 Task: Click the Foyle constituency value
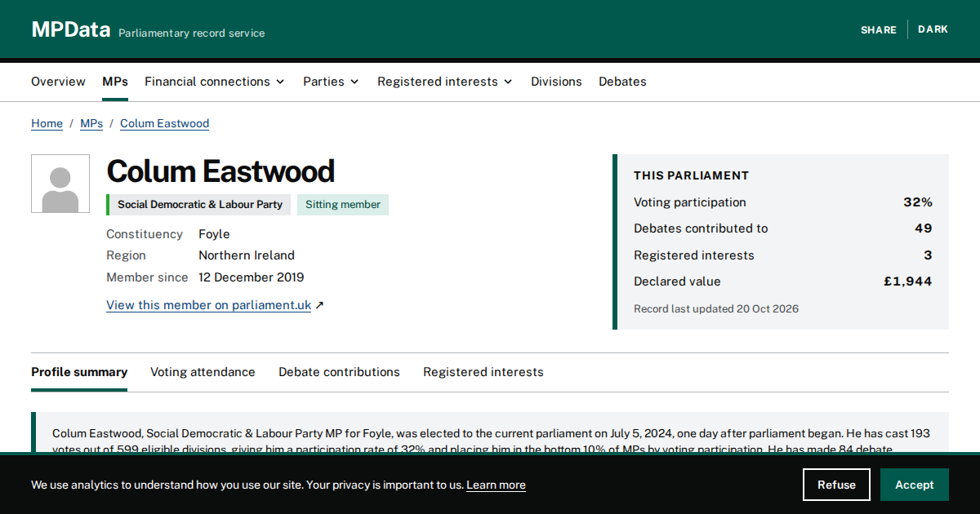[214, 234]
